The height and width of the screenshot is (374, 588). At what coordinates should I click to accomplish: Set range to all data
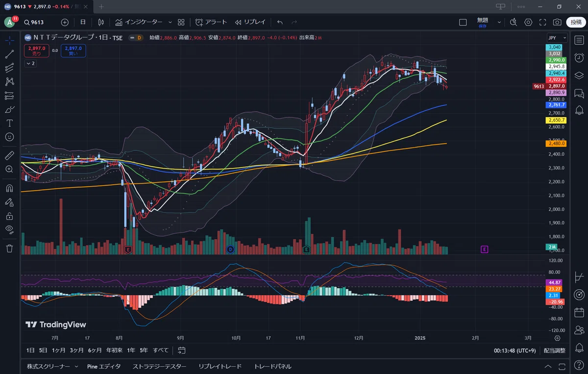coord(161,350)
